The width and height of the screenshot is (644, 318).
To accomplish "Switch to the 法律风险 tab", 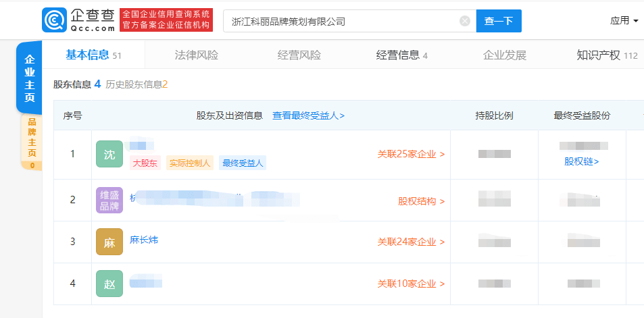I will click(197, 55).
